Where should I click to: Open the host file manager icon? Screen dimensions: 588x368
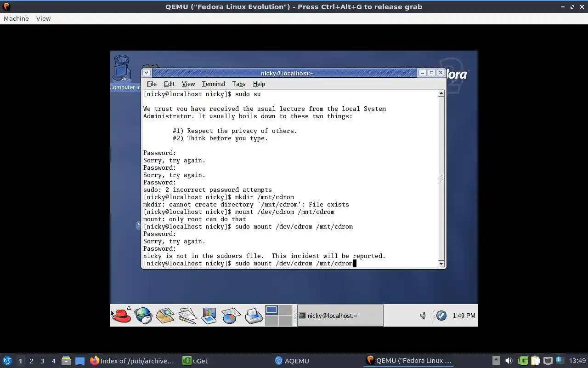(66, 361)
